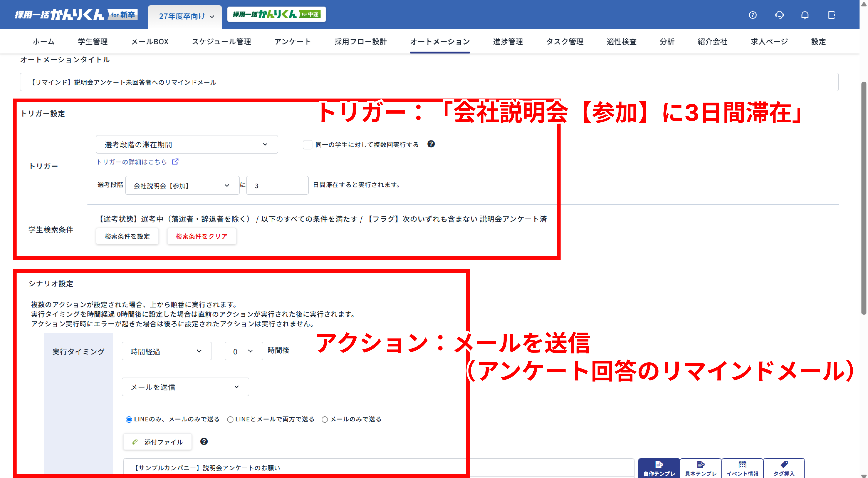Select メールのみで送る option
Viewport: 868px width, 478px height.
pyautogui.click(x=325, y=419)
